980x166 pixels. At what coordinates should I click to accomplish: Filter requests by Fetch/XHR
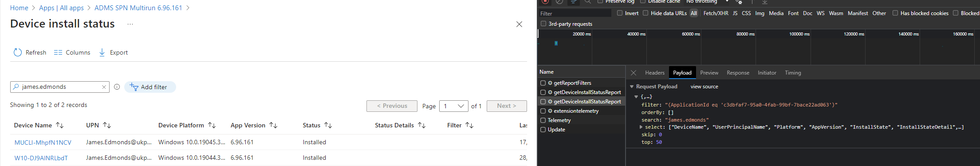pos(716,13)
